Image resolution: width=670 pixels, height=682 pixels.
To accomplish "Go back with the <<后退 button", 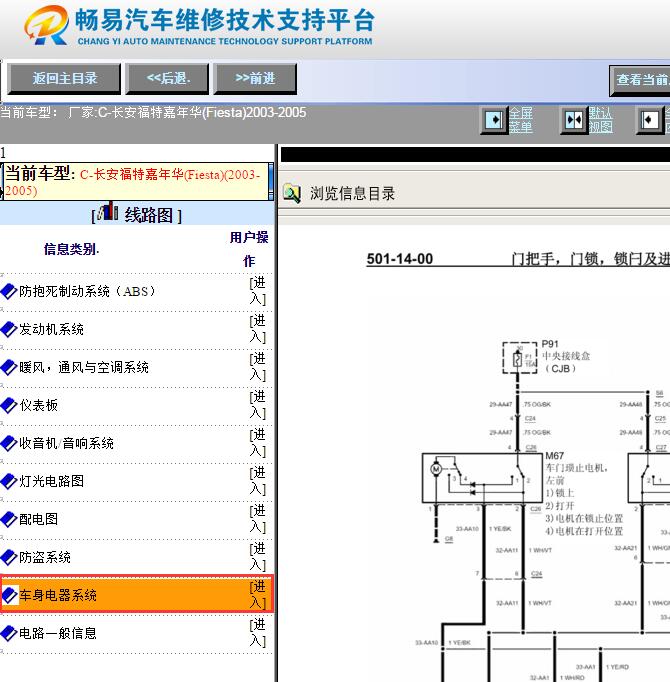I will point(168,79).
